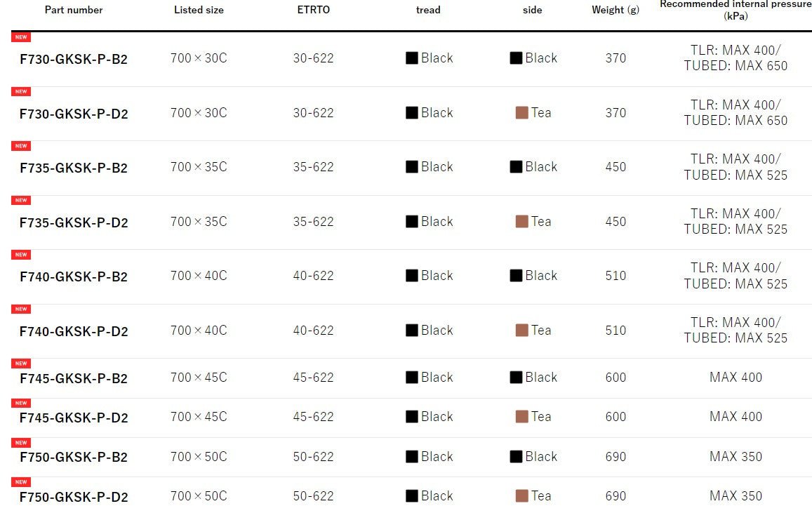Click black tread swatch for F730-GKSK-P-B2
The image size is (812, 513).
tap(412, 58)
